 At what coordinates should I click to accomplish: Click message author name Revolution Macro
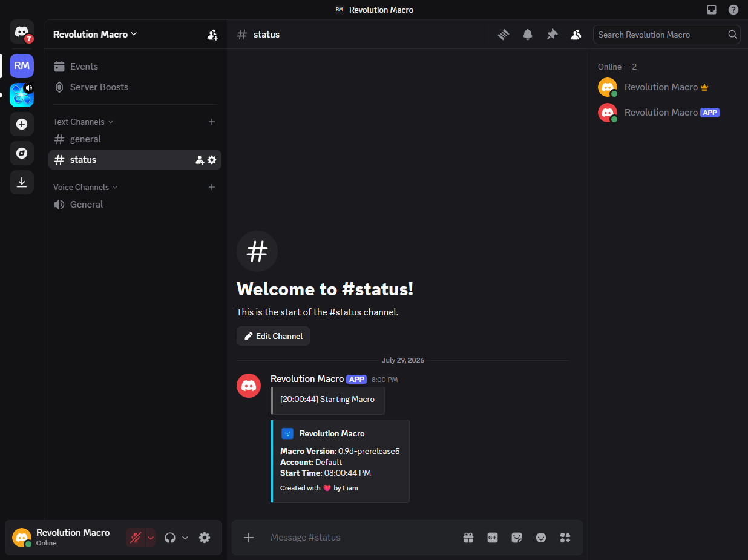pyautogui.click(x=307, y=379)
